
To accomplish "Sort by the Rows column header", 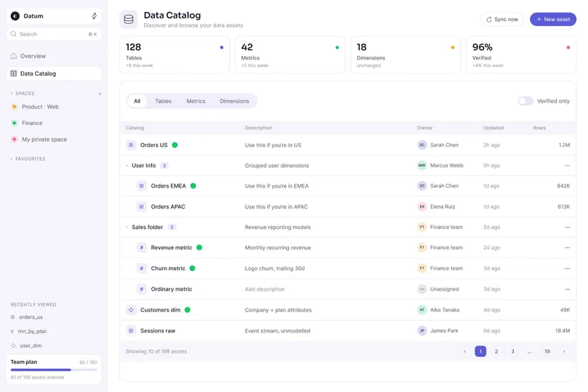I will pos(539,128).
